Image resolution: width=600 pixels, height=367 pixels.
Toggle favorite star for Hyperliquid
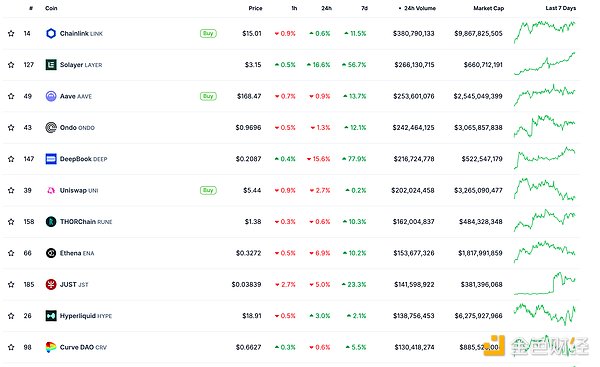[11, 316]
